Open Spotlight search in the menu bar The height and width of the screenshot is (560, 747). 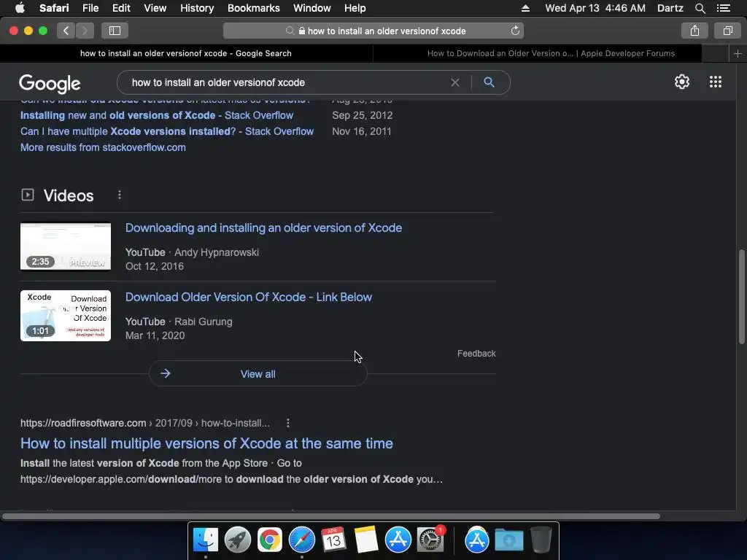(700, 8)
